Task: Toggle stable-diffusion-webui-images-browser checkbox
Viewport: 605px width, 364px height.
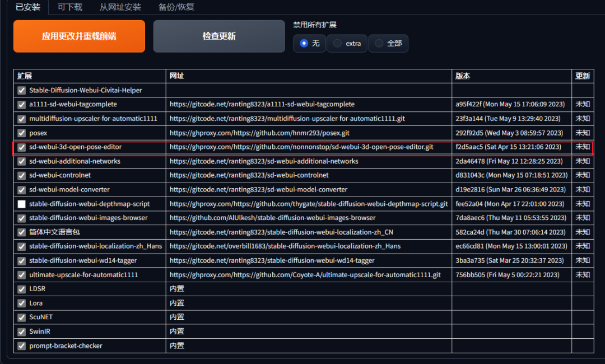Action: tap(22, 218)
